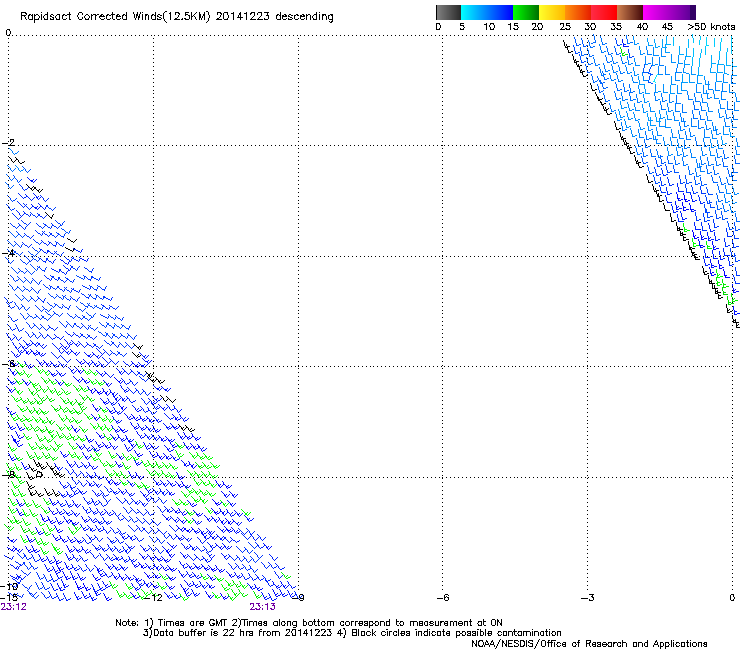Click the '-3' longitude axis label
This screenshot has width=740, height=650.
[x=587, y=598]
